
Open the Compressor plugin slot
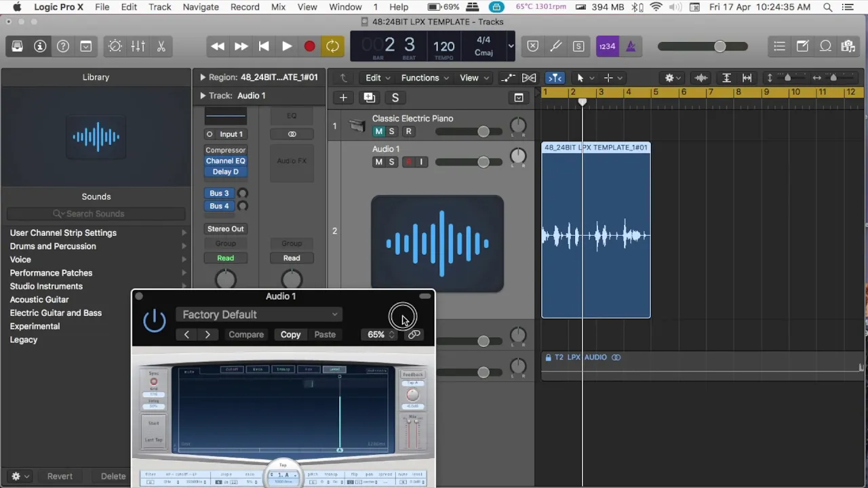(225, 150)
